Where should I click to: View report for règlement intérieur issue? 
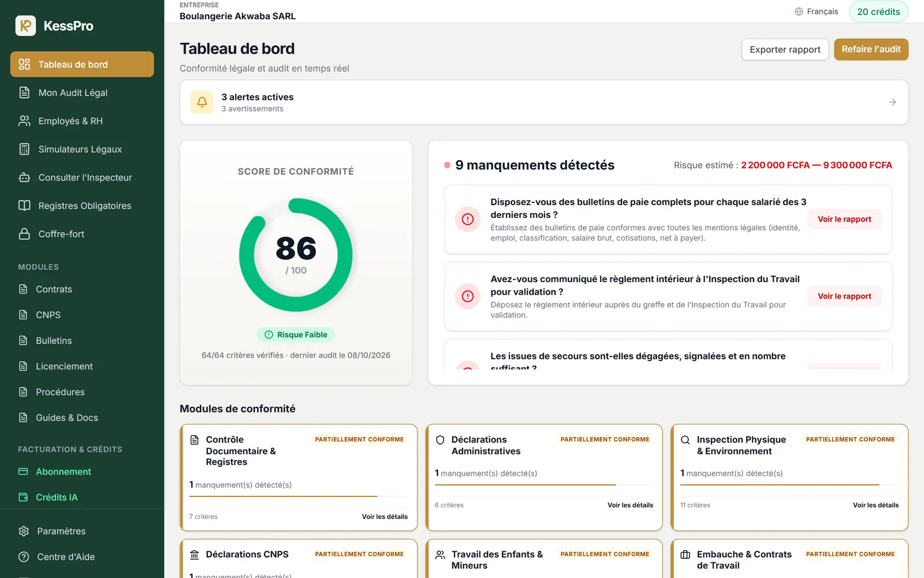(844, 296)
